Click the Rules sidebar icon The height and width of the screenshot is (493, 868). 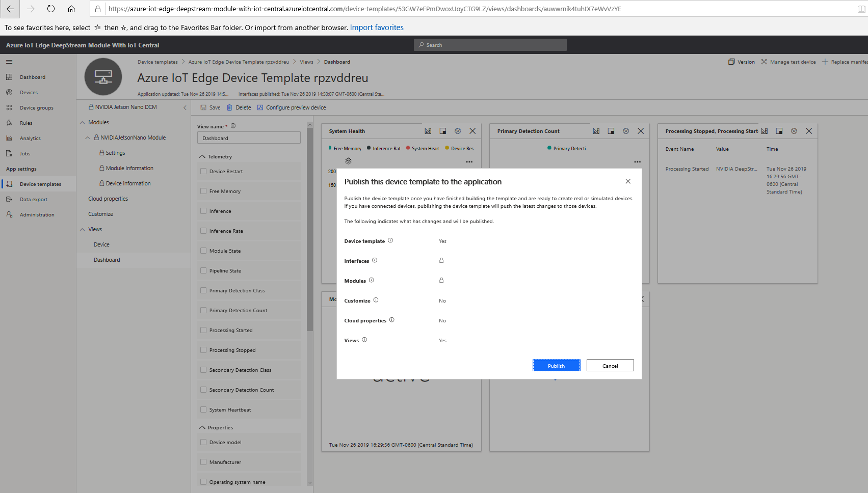[9, 123]
